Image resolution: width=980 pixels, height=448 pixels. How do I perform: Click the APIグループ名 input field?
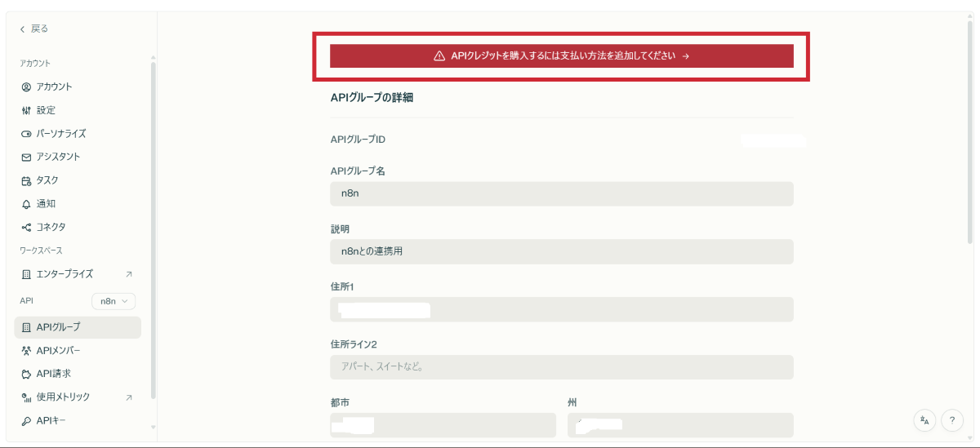[x=561, y=194]
